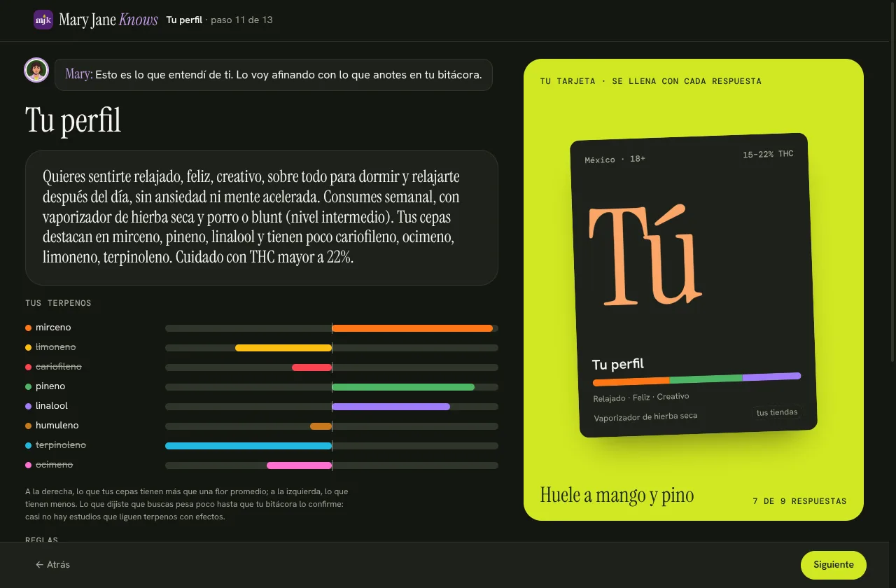
Task: Click the tricolor profile bar on card
Action: pyautogui.click(x=697, y=379)
